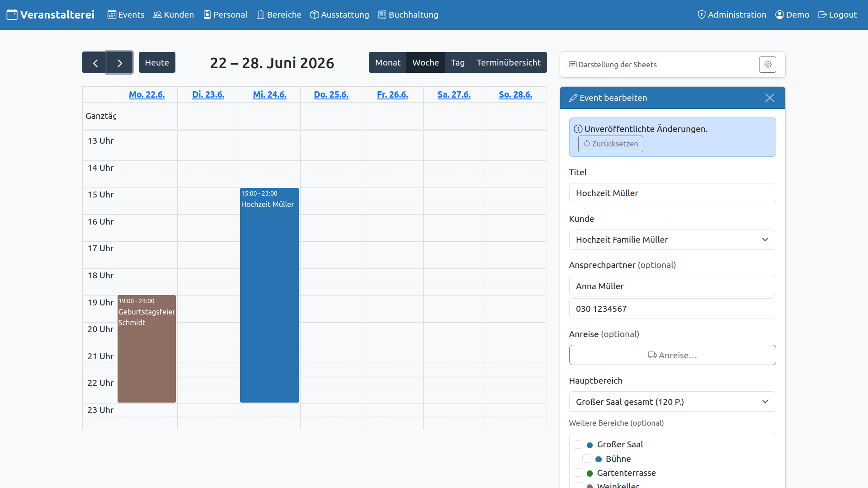The image size is (868, 488).
Task: Open Administration with shield icon
Action: 732,15
